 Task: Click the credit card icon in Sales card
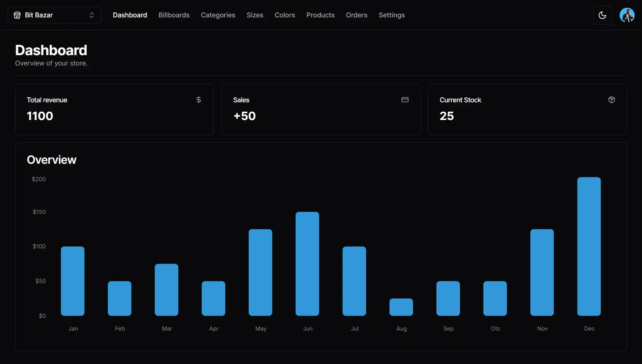[405, 100]
